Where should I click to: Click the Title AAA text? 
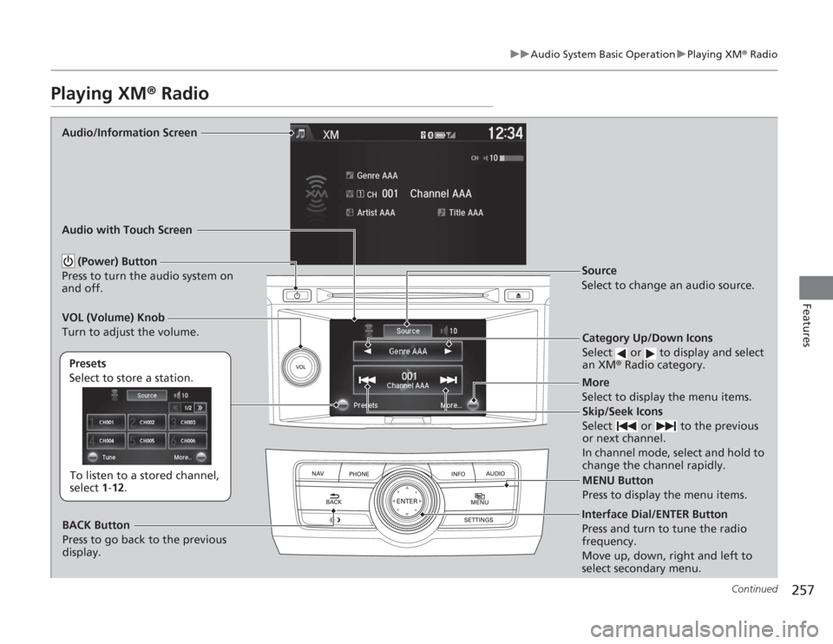tap(466, 213)
